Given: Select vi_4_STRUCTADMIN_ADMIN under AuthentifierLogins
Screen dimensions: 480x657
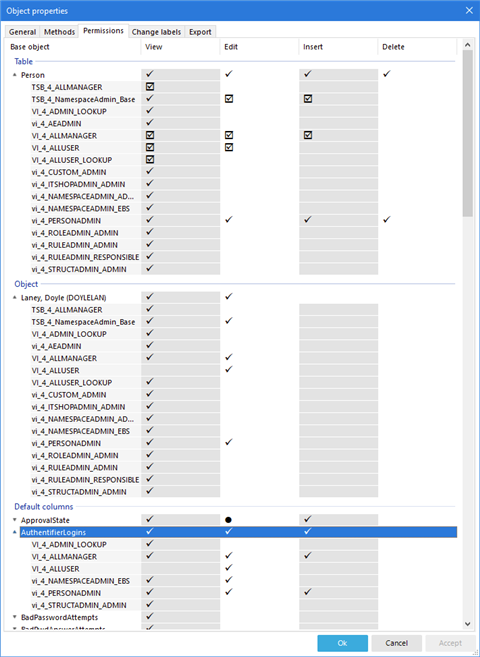Looking at the screenshot, I should (x=79, y=605).
